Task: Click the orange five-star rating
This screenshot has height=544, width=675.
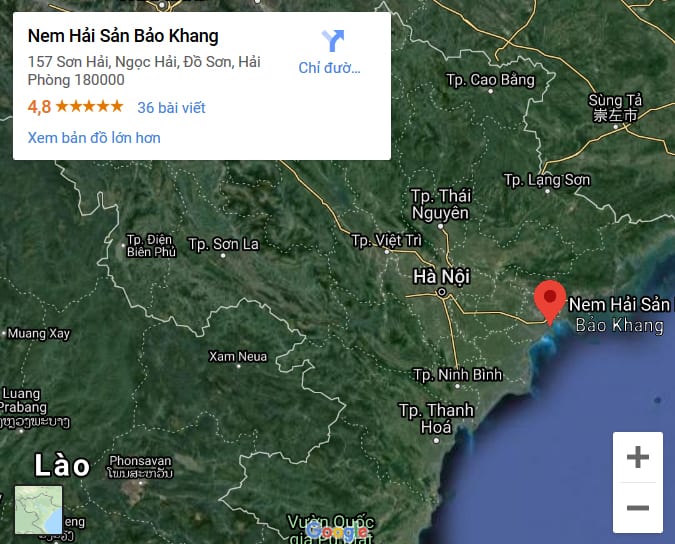Action: coord(89,106)
